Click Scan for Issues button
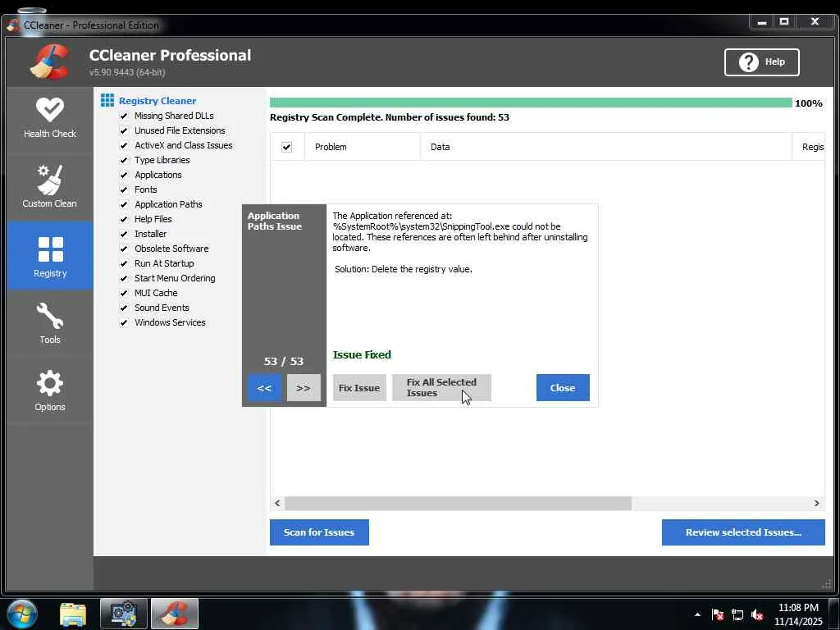This screenshot has height=630, width=840. pyautogui.click(x=319, y=532)
